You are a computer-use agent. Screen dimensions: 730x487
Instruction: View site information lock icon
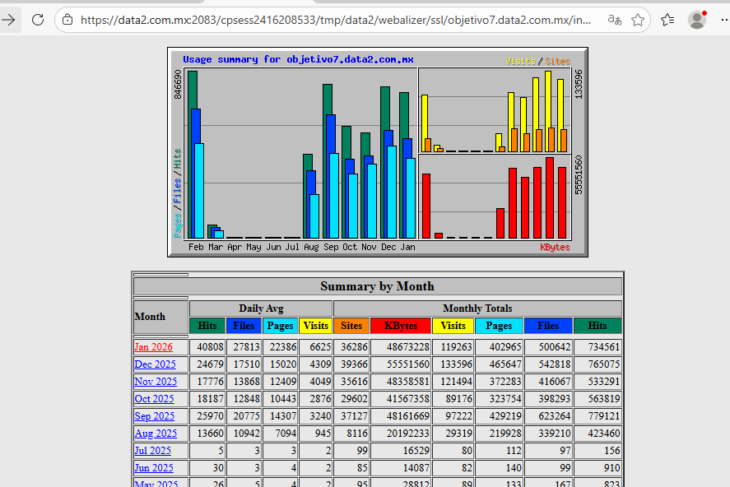[68, 19]
